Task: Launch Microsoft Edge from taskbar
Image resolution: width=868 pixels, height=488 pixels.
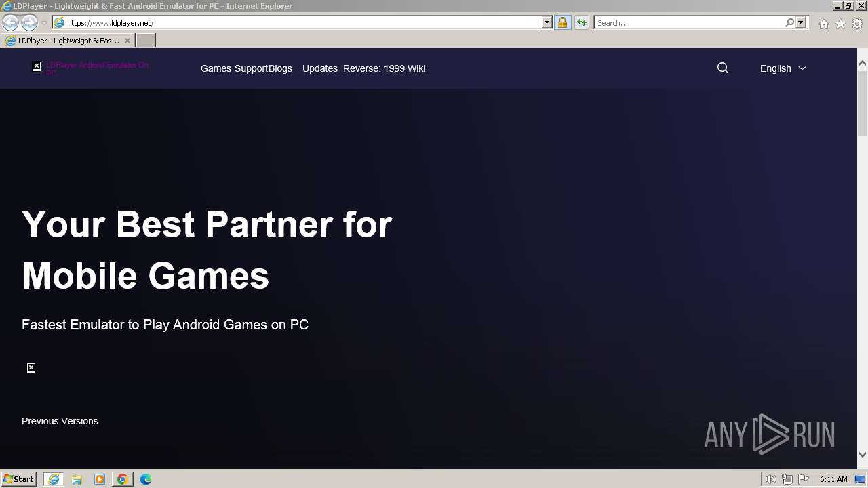Action: coord(146,479)
